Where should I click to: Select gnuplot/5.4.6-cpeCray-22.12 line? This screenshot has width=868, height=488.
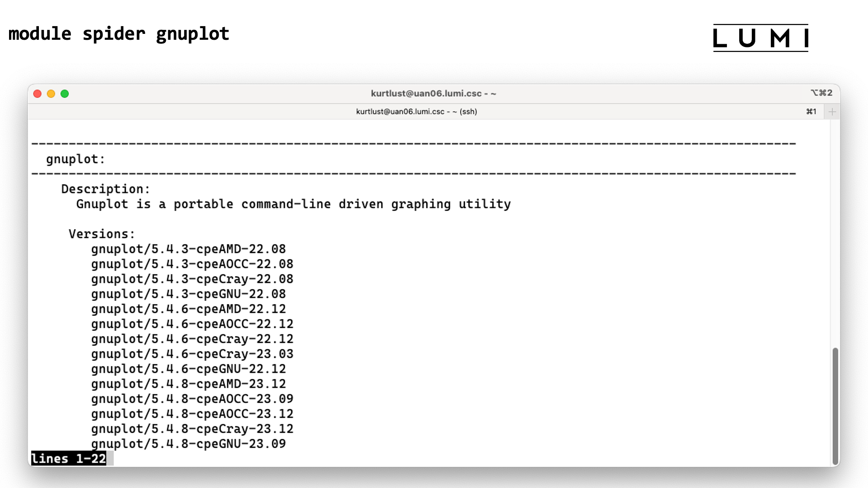tap(192, 339)
